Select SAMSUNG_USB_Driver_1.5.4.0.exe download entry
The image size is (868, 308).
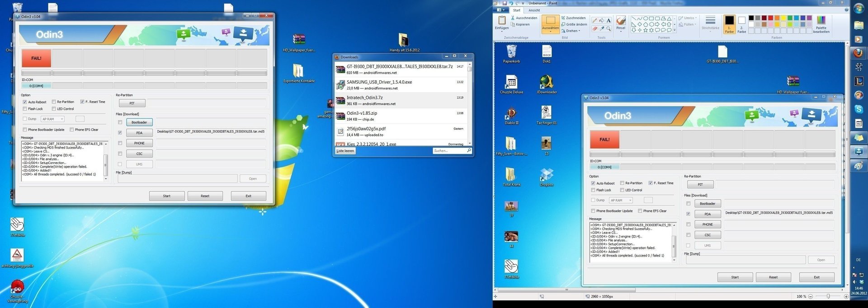pos(401,85)
